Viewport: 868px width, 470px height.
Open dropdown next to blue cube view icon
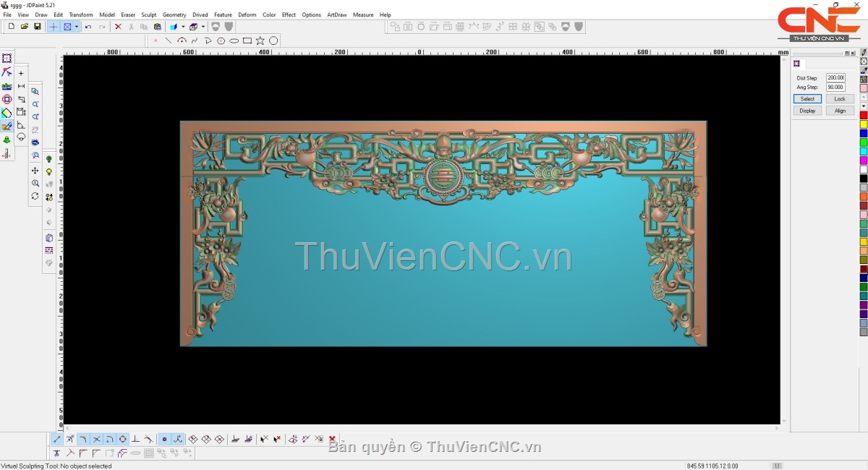183,27
